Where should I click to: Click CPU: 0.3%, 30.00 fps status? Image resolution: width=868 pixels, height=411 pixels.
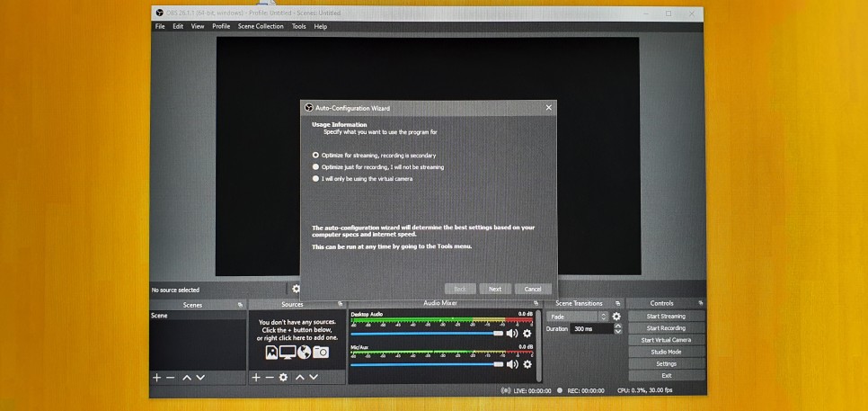(645, 390)
